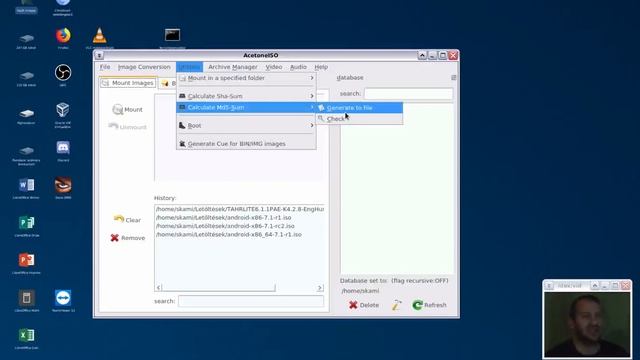Open LibreOffice Math desktop icon

coord(27,298)
